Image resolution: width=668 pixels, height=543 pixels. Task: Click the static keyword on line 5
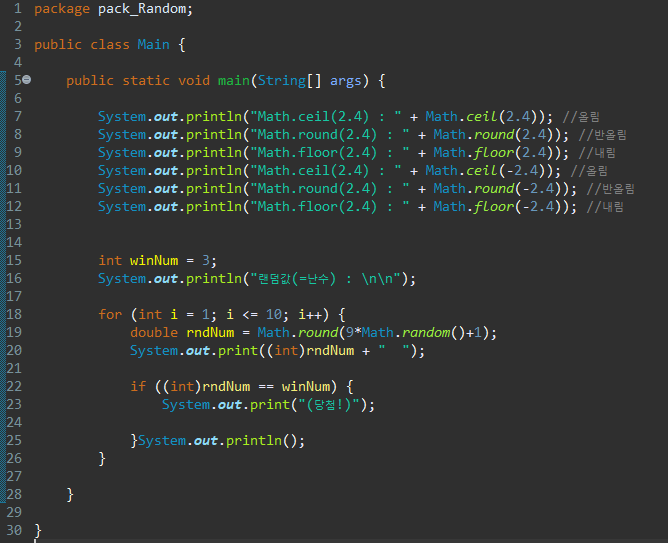point(146,80)
